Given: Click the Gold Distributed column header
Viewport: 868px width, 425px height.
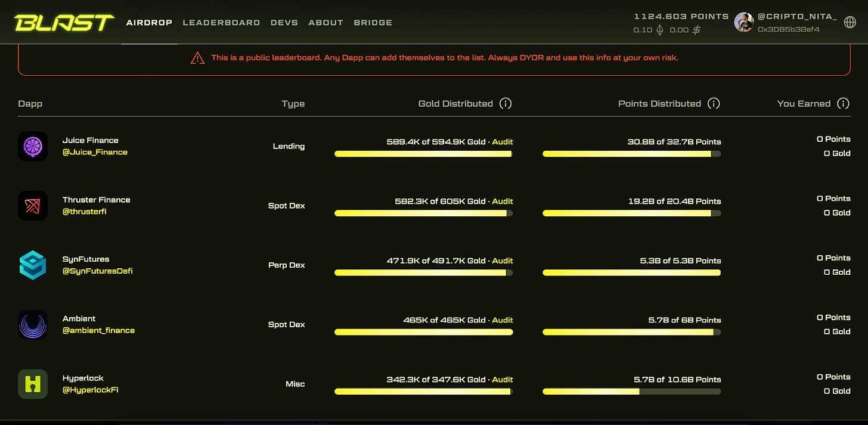Looking at the screenshot, I should (455, 104).
